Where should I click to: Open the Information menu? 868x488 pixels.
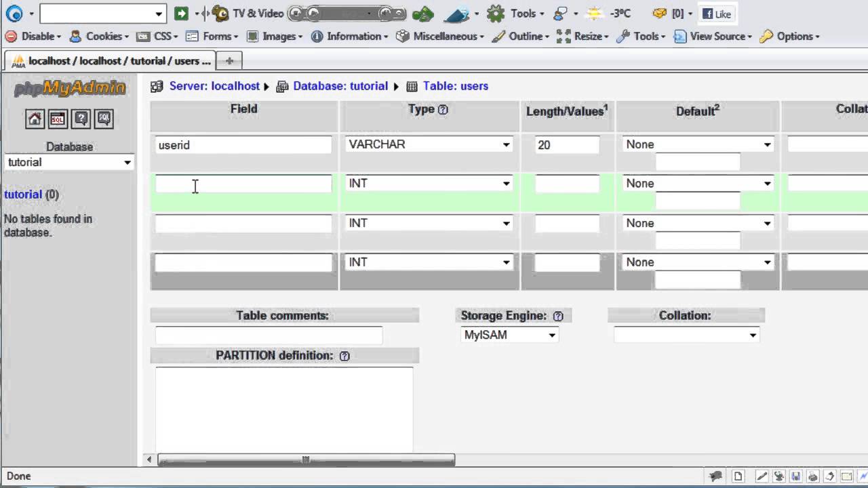tap(350, 37)
